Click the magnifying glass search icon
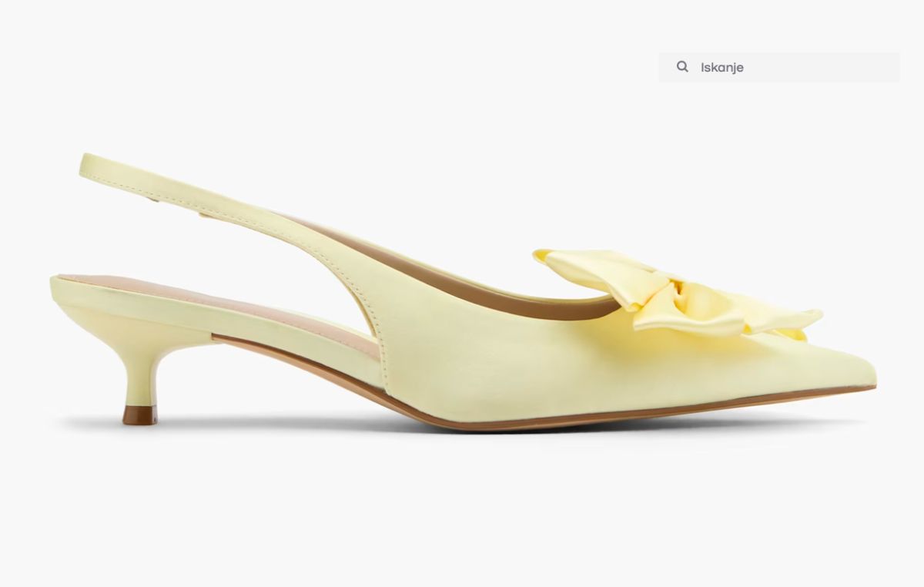924x587 pixels. [682, 67]
